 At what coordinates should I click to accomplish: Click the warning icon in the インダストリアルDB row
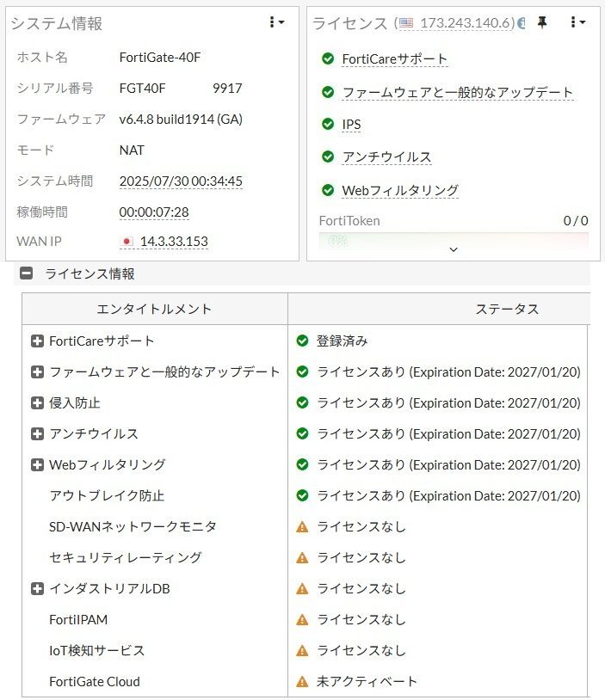(x=303, y=589)
